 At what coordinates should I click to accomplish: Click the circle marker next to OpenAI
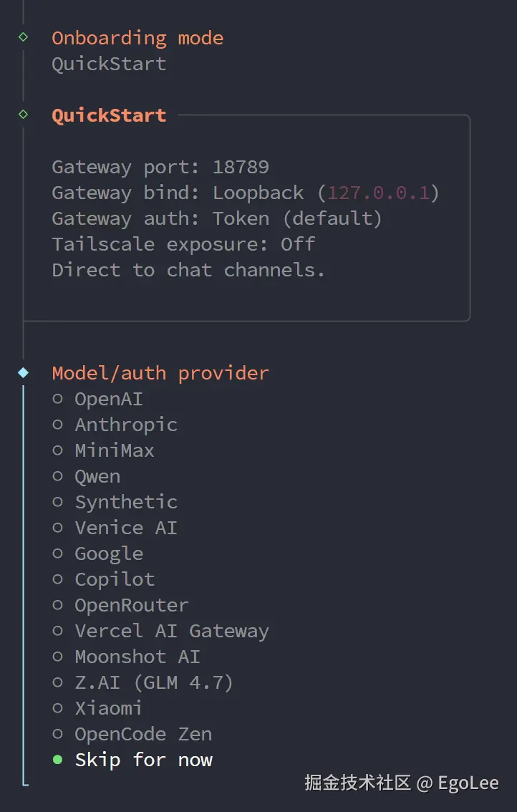(57, 398)
